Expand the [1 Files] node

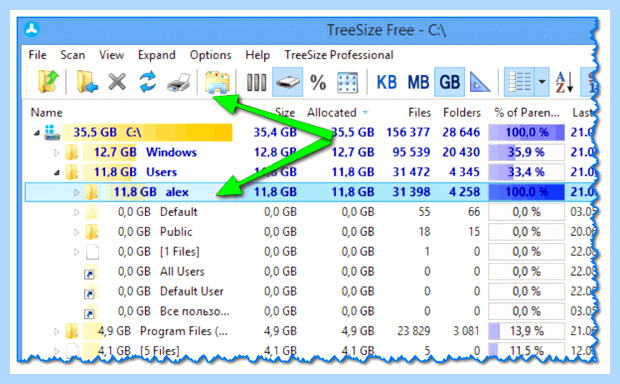[x=76, y=252]
